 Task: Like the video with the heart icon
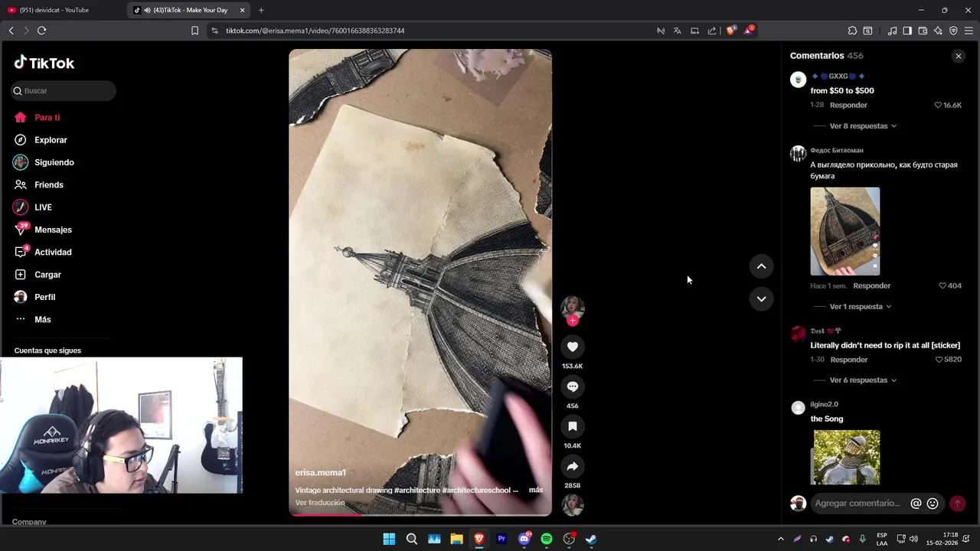[x=573, y=347]
